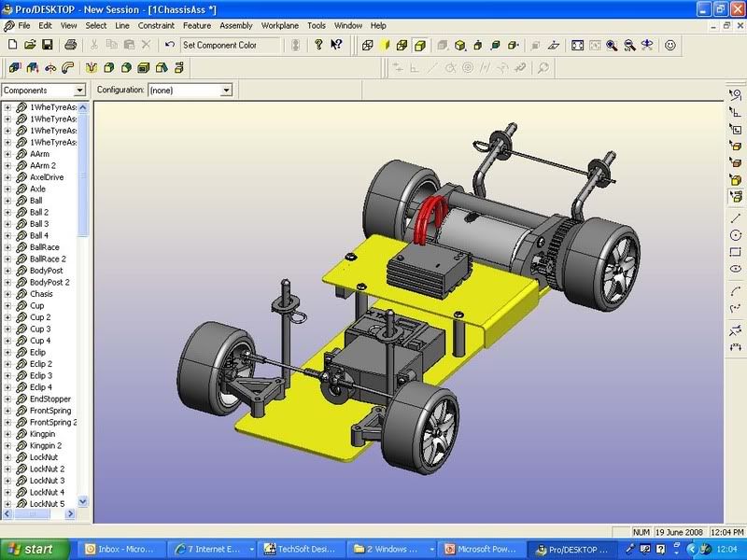Expand the Chasis component node
The height and width of the screenshot is (560, 747).
coord(7,294)
